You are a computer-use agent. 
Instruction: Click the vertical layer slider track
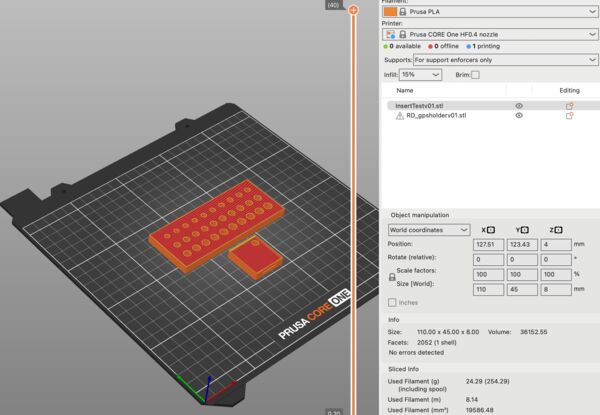(354, 214)
